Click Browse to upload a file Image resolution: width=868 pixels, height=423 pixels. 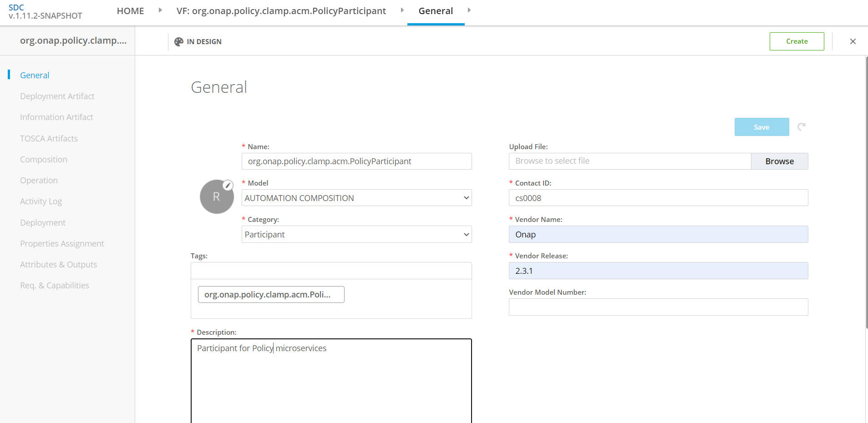tap(779, 161)
